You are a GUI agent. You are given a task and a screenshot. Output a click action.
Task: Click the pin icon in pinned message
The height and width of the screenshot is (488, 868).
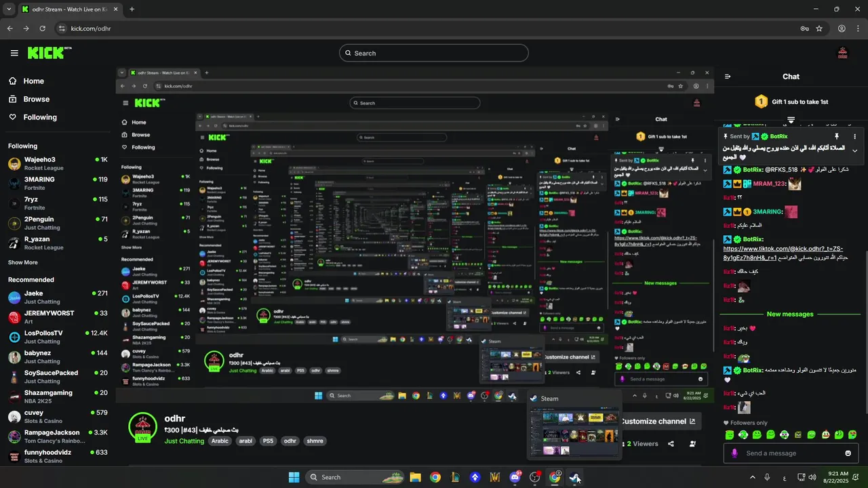click(837, 136)
